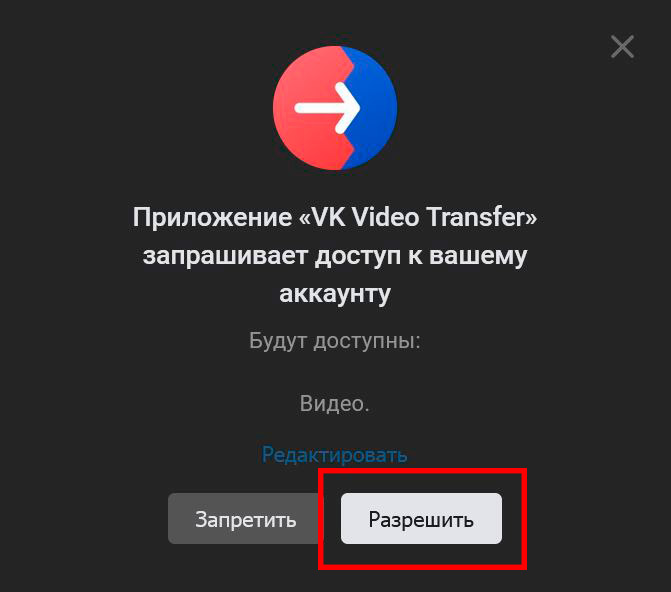The width and height of the screenshot is (671, 592).
Task: Click the VK Video Transfer app logo
Action: [x=335, y=108]
